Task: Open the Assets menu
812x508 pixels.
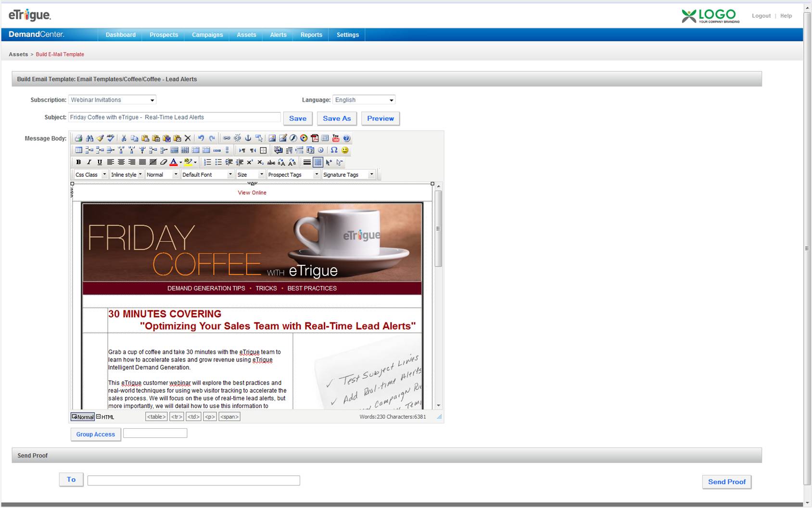Action: 246,35
